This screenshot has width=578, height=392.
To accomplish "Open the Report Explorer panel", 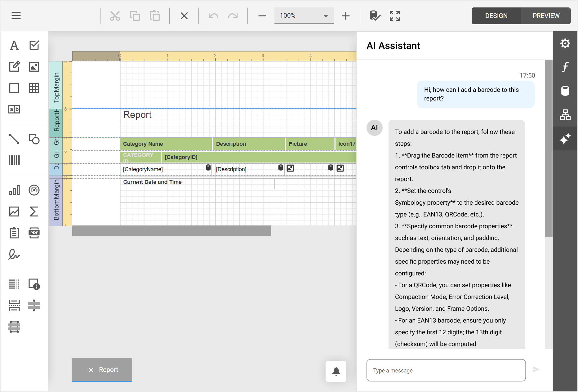I will [565, 115].
